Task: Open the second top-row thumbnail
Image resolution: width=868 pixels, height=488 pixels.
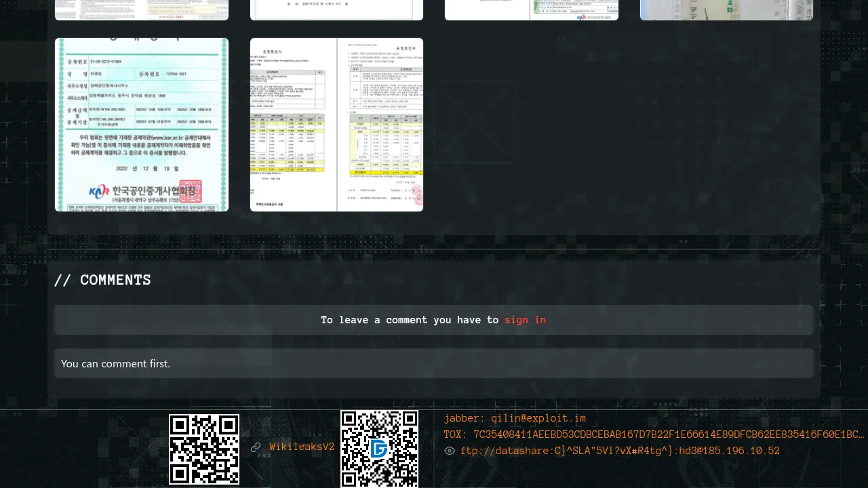Action: pos(336,9)
